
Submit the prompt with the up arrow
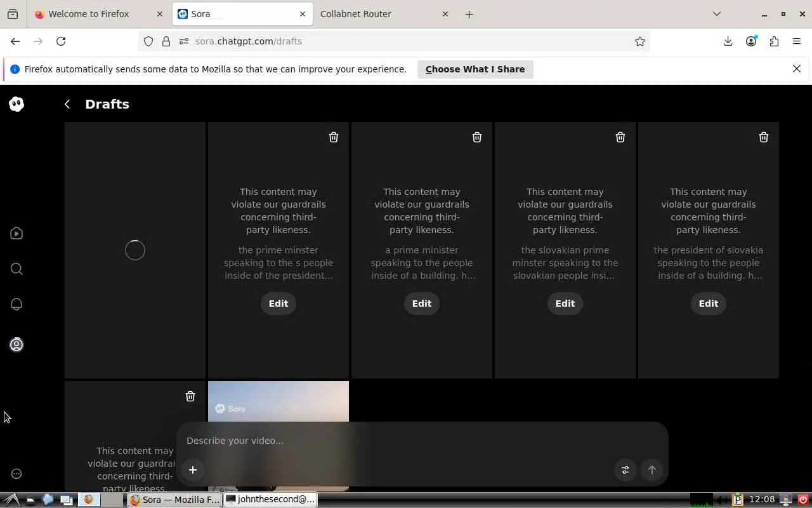652,470
